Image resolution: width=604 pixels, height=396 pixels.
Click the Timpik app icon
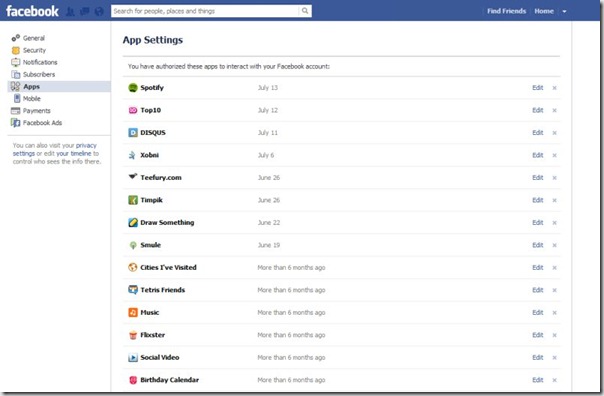(133, 200)
